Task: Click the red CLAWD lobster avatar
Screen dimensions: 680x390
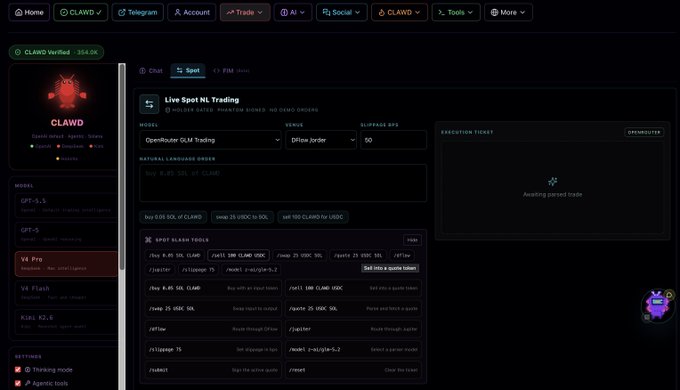Action: pos(67,92)
